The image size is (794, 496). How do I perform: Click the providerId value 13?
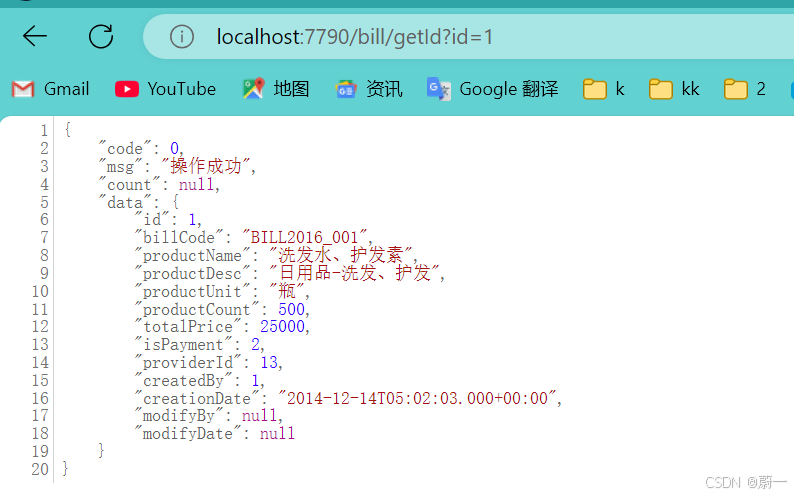pyautogui.click(x=269, y=362)
